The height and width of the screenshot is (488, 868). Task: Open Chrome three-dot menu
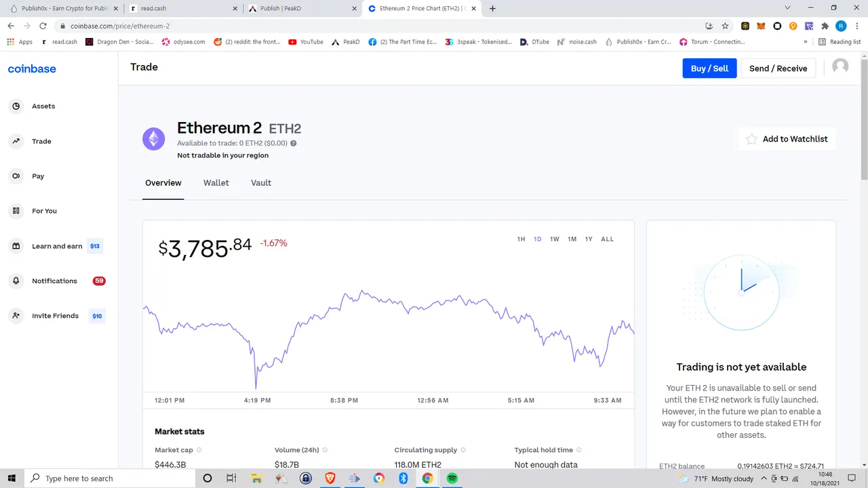tap(857, 26)
